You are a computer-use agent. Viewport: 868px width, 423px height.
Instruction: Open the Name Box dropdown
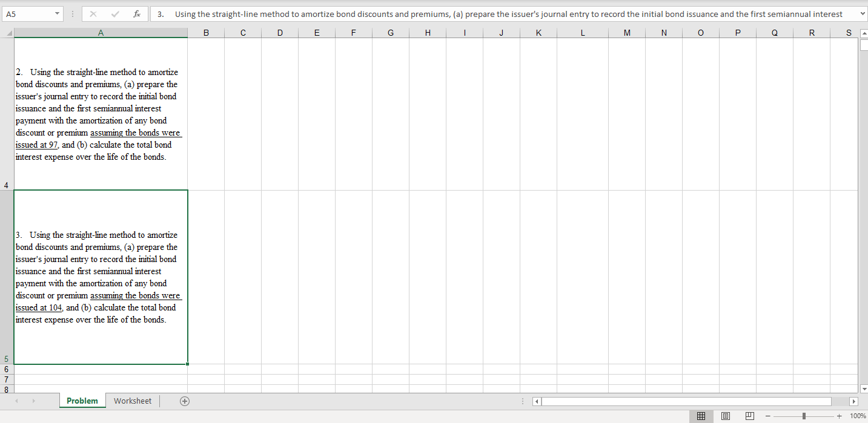tap(58, 13)
